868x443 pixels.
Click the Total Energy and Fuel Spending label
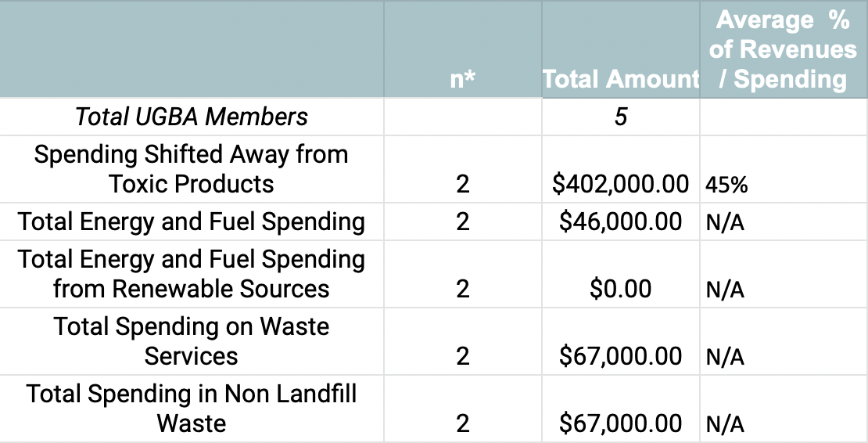coord(192,221)
